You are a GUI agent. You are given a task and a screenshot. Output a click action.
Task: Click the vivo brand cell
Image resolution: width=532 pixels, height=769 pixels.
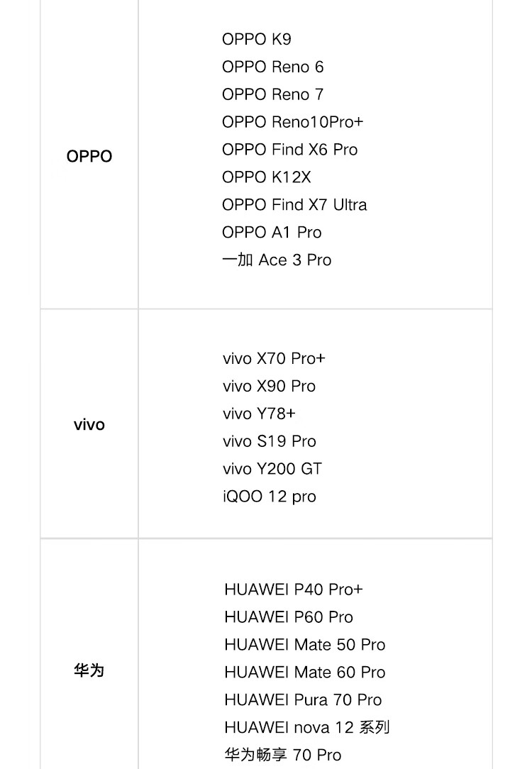89,424
